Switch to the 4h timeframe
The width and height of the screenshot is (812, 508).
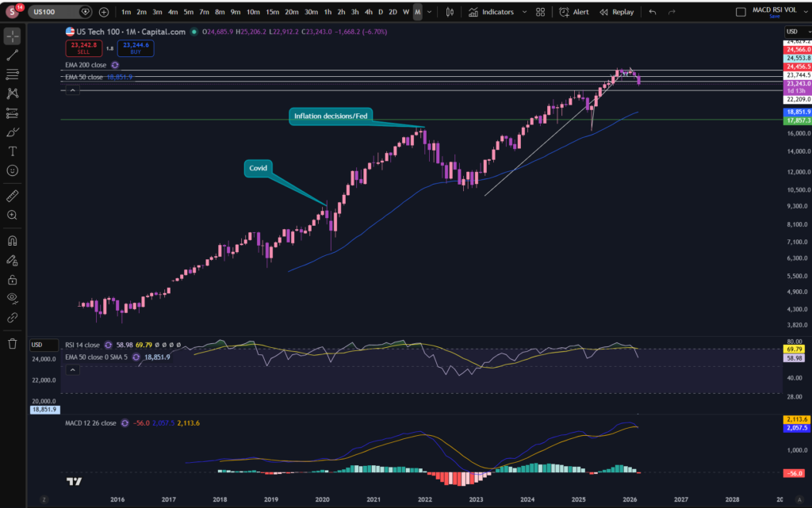[368, 12]
